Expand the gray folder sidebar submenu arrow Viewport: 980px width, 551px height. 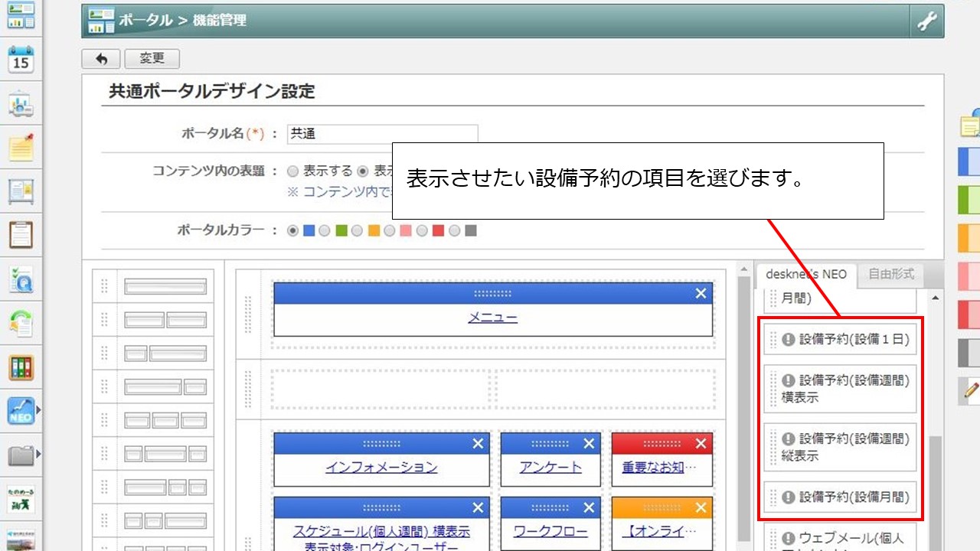38,456
